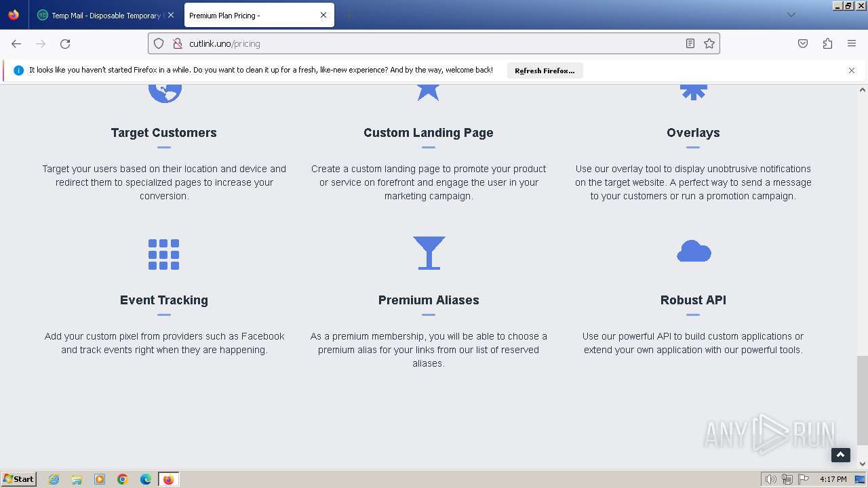The width and height of the screenshot is (868, 488).
Task: Launch Google Chrome from the taskbar
Action: [123, 479]
